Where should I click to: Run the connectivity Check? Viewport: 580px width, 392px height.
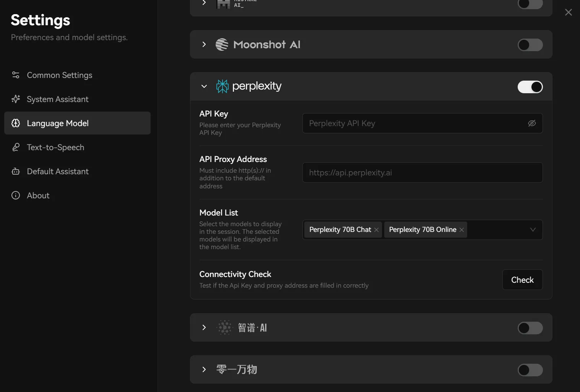pyautogui.click(x=522, y=280)
